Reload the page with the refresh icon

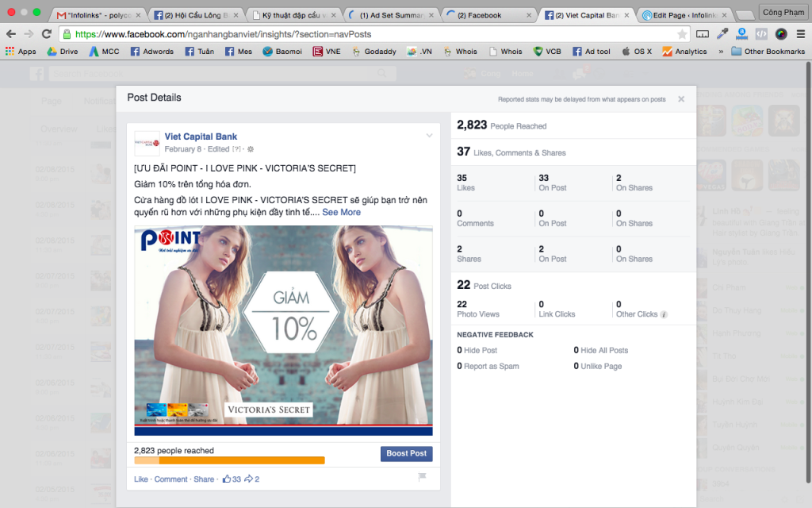(47, 34)
